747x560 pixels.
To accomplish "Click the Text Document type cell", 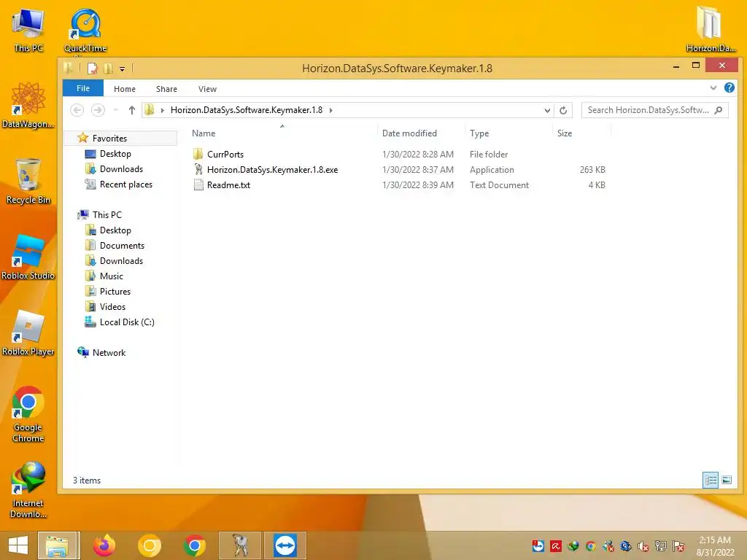I will point(499,184).
